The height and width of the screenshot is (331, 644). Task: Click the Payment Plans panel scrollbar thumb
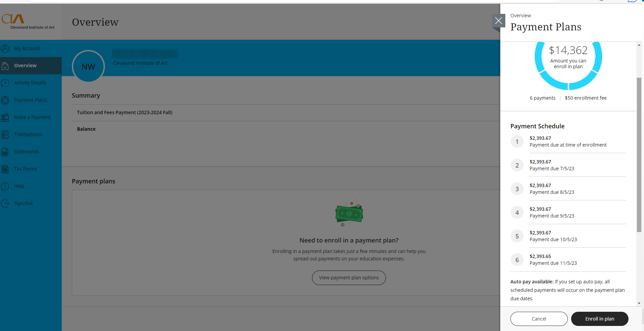coord(639,155)
